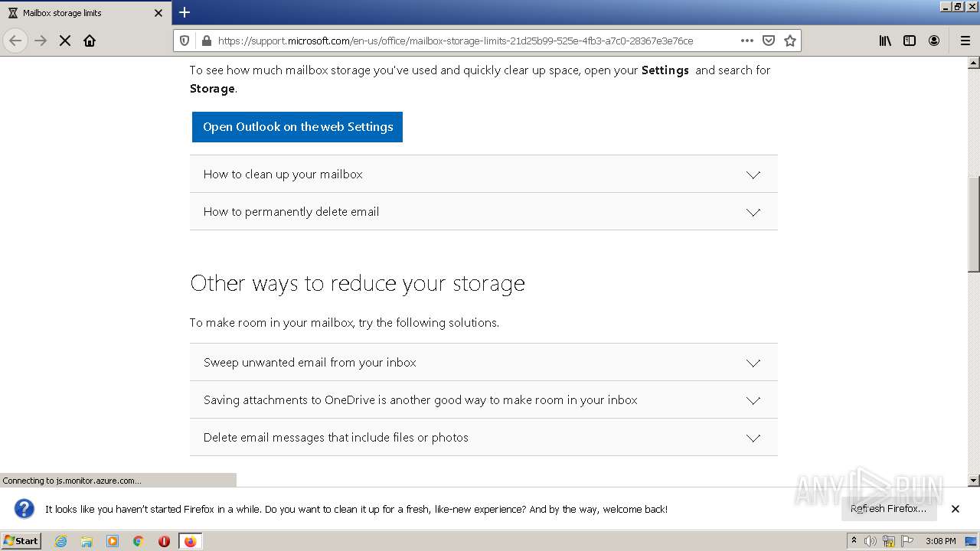This screenshot has width=980, height=551.
Task: Expand 'How to clean up your mailbox'
Action: click(x=483, y=174)
